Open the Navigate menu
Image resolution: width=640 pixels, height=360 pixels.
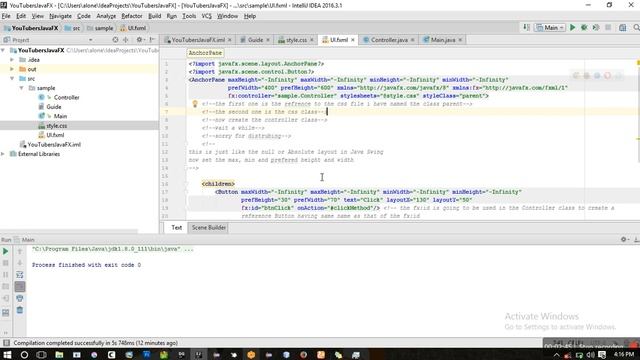(x=60, y=16)
